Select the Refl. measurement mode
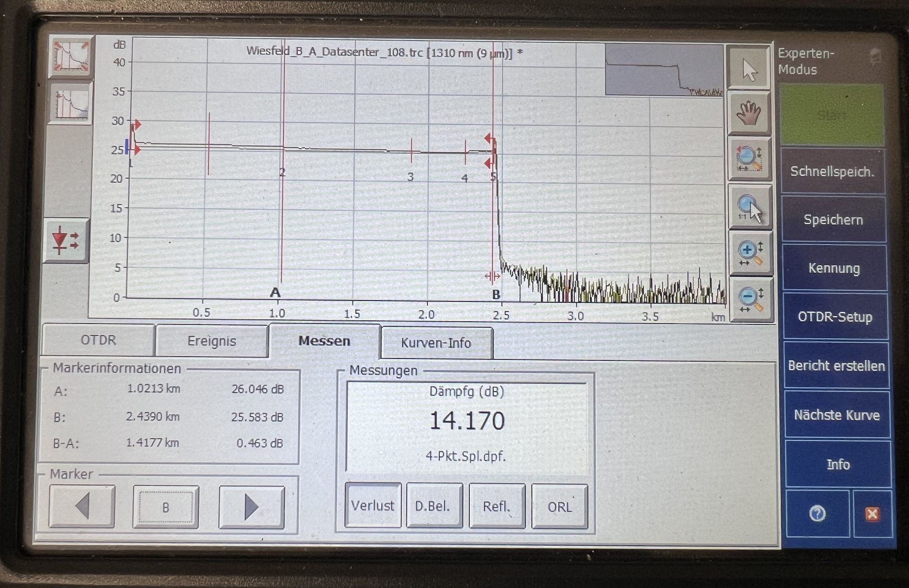The height and width of the screenshot is (588, 909). [x=497, y=507]
